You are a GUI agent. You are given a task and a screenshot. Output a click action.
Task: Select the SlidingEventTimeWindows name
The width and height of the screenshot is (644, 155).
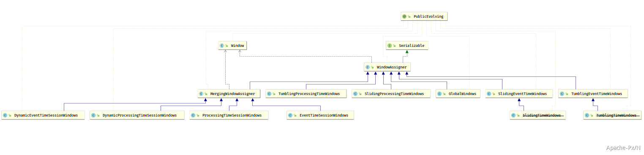(522, 94)
